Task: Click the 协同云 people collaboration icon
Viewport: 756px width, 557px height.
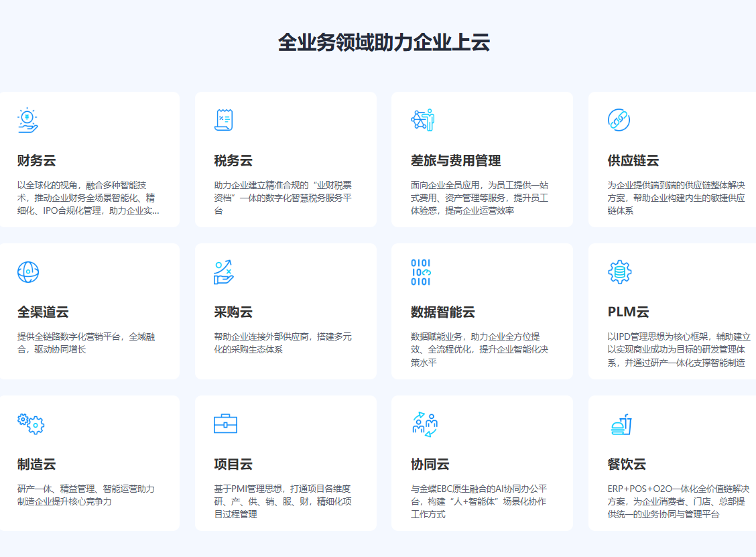Action: click(424, 424)
